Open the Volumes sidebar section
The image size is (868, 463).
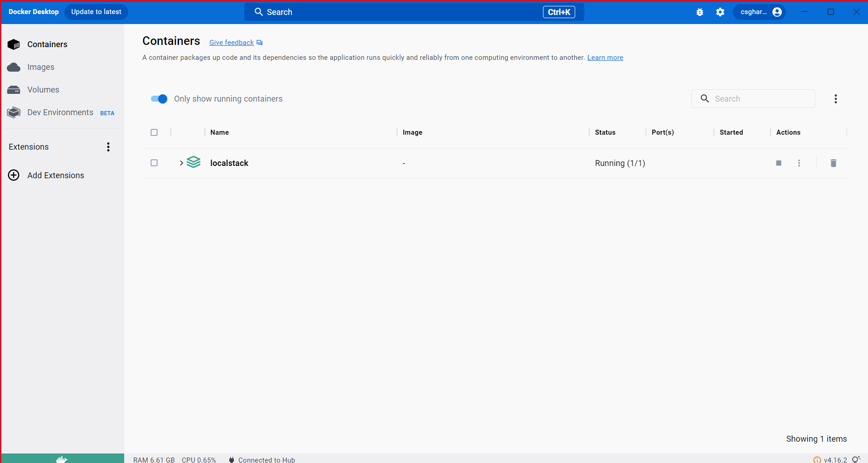tap(63, 90)
